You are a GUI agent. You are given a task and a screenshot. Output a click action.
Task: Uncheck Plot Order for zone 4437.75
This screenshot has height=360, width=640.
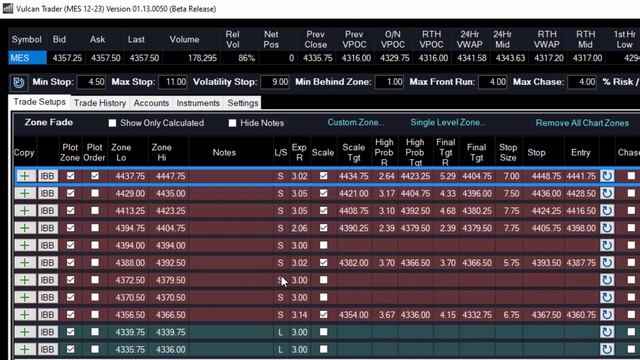click(95, 176)
